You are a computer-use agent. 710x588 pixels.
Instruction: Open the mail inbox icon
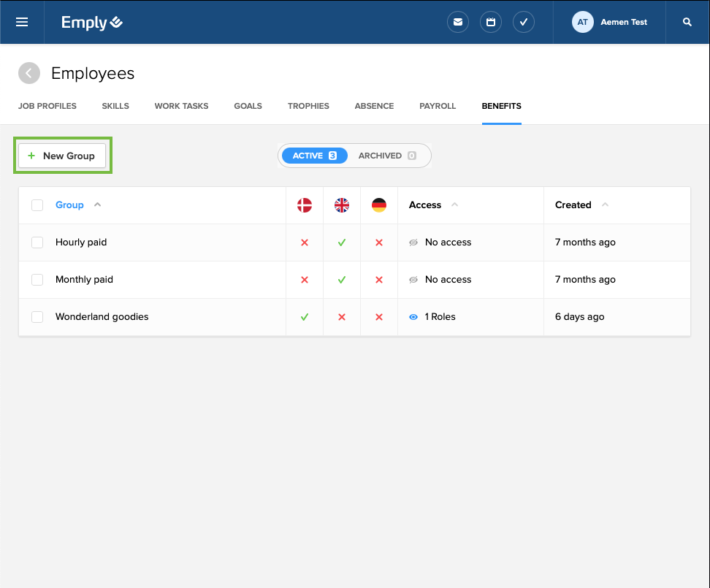[x=458, y=22]
